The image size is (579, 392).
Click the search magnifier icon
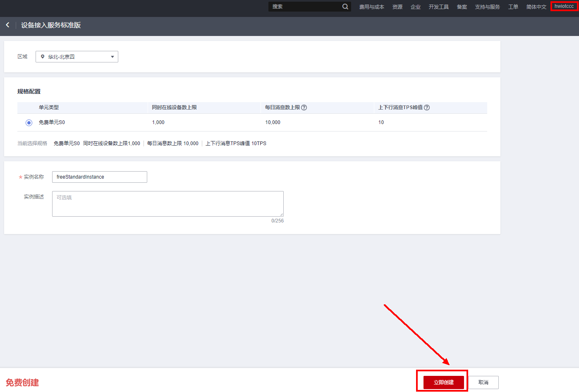point(345,7)
